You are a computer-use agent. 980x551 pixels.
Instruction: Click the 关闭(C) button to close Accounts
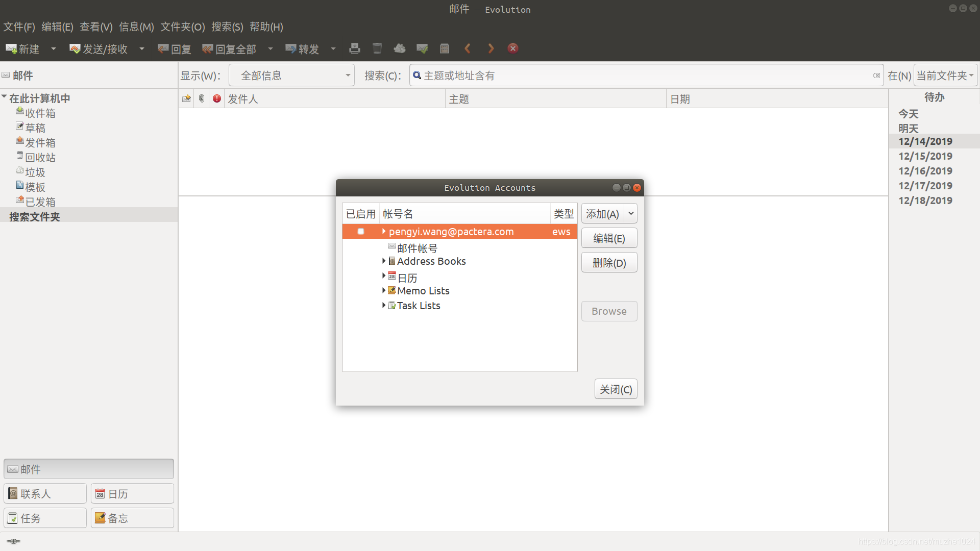pyautogui.click(x=615, y=389)
